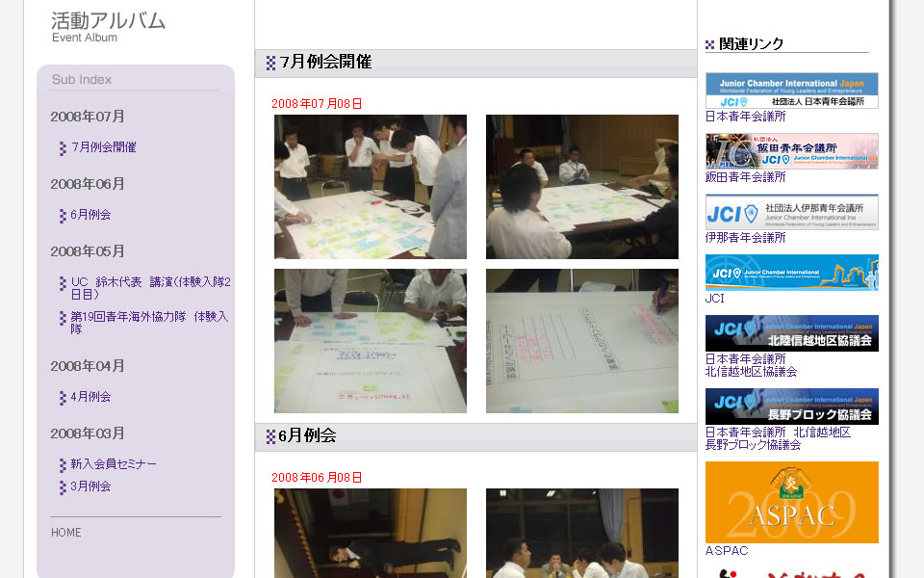This screenshot has width=924, height=578.
Task: Click bullet icon beside 新入会員セミナー
Action: pyautogui.click(x=64, y=465)
